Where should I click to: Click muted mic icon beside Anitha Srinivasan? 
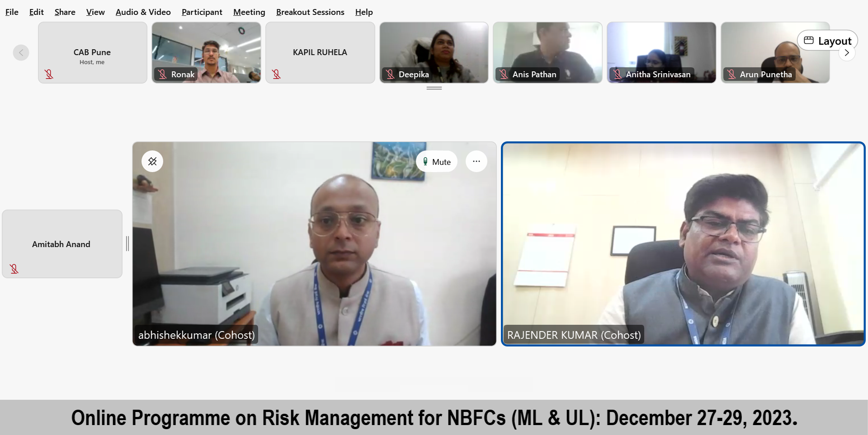(618, 74)
